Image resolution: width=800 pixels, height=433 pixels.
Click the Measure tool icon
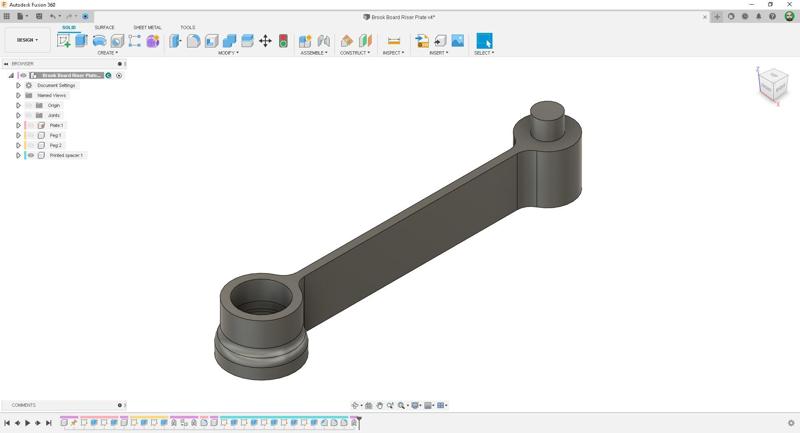[x=393, y=41]
